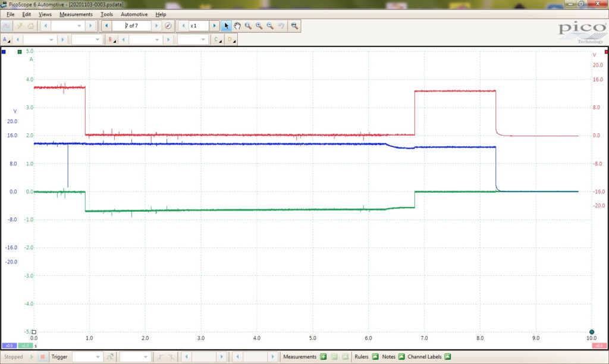The height and width of the screenshot is (364, 609).
Task: Select the arrow Selection tool
Action: [x=226, y=26]
